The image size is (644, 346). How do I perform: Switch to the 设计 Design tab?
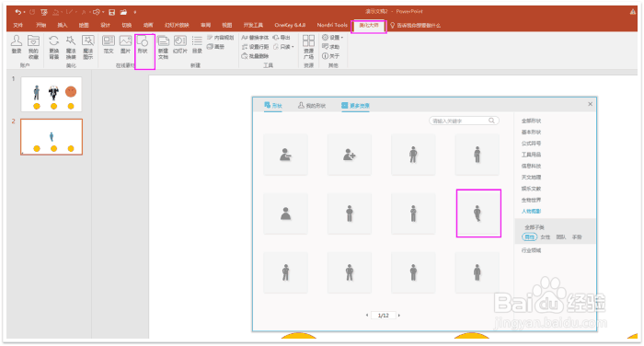coord(105,25)
